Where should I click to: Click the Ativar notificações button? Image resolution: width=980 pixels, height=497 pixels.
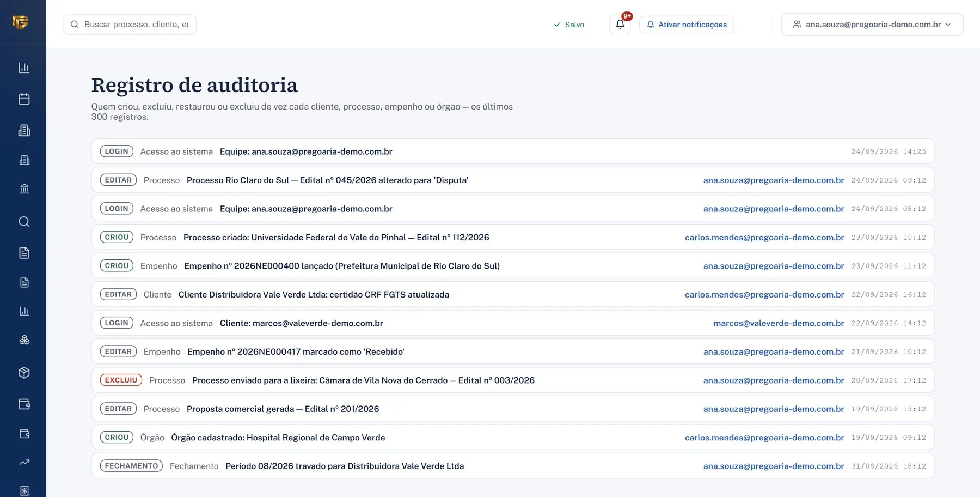687,25
